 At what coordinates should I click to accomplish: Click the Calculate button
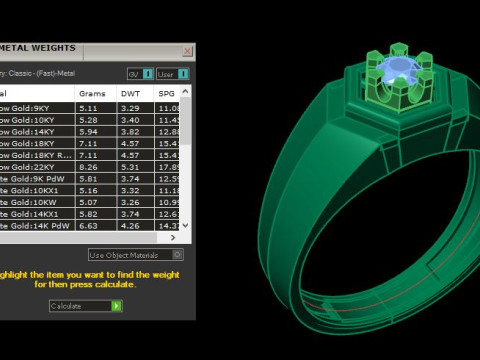(86, 306)
